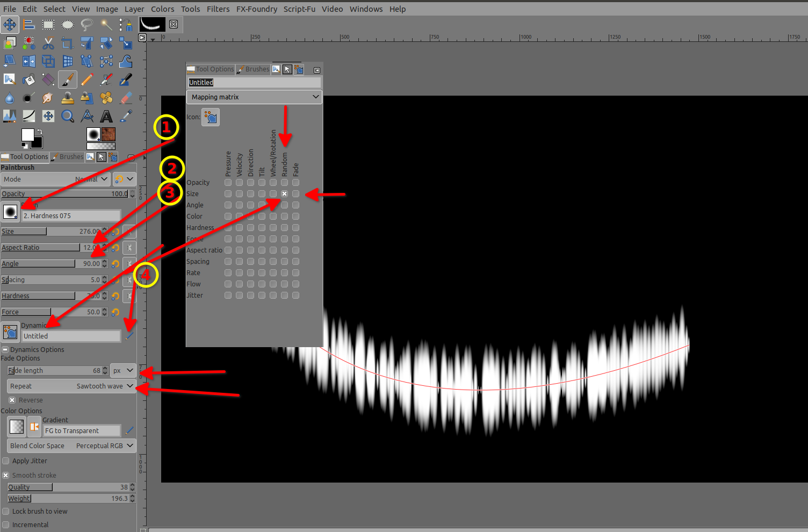Select the Move tool in the toolbox

[10, 25]
